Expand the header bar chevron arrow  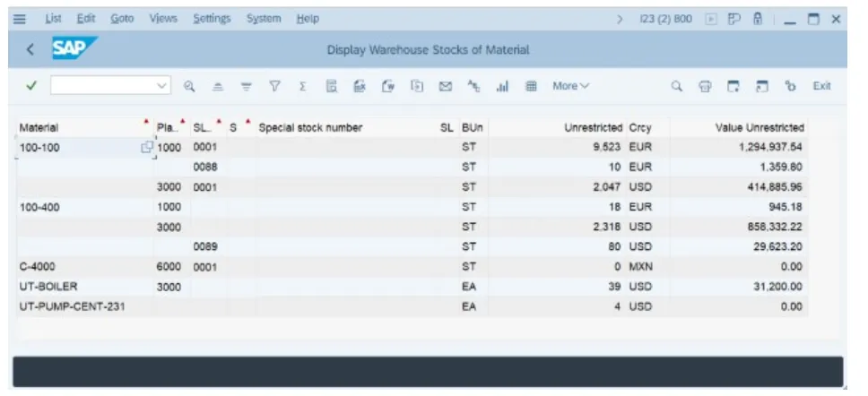(x=620, y=20)
